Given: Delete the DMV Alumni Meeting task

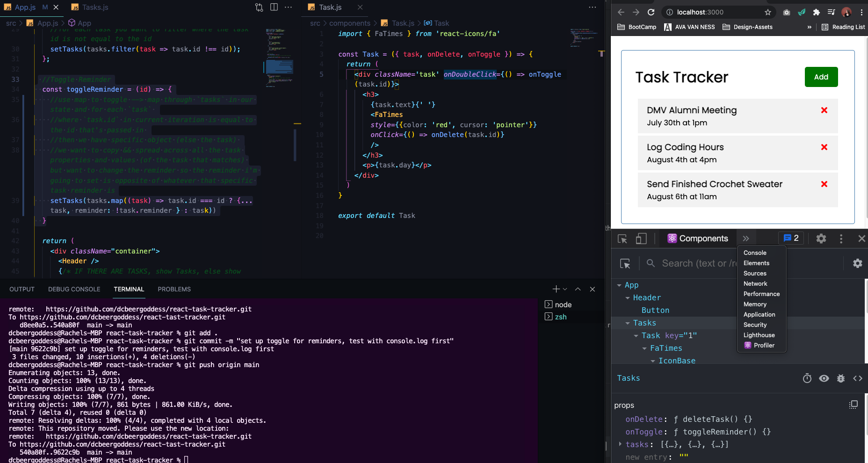Looking at the screenshot, I should [824, 110].
